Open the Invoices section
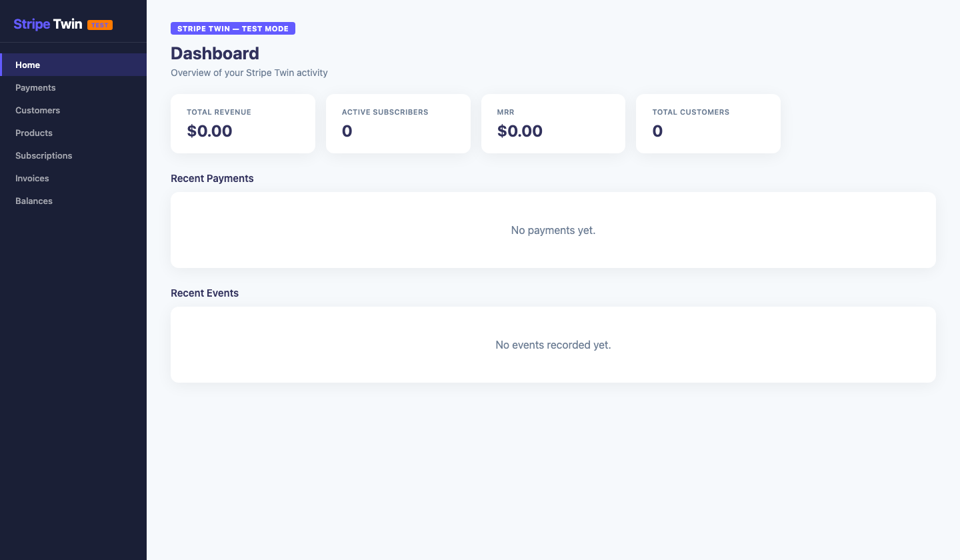 73,178
